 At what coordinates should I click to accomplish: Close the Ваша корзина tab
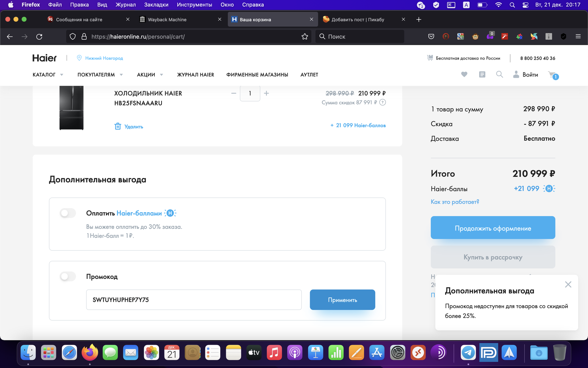tap(312, 19)
